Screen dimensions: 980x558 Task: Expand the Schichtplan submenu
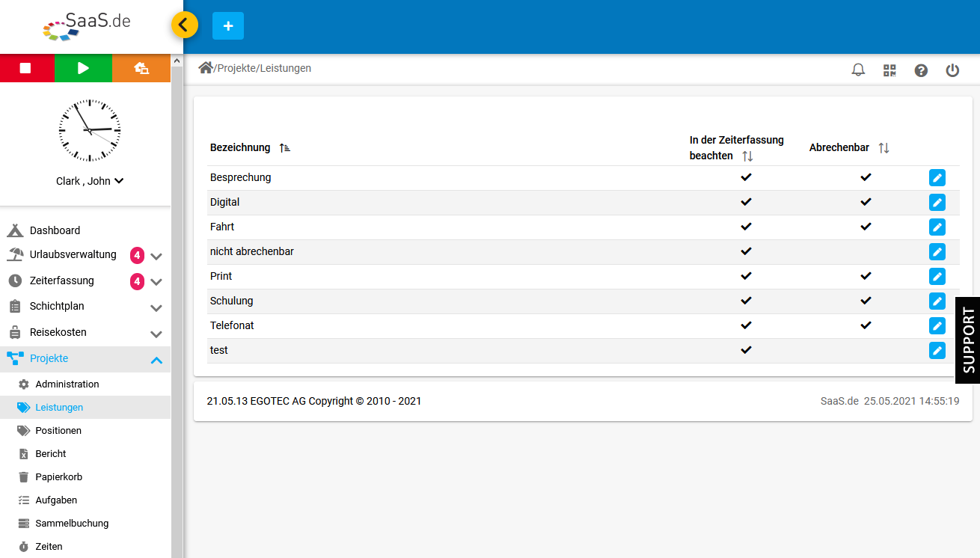[x=156, y=307]
